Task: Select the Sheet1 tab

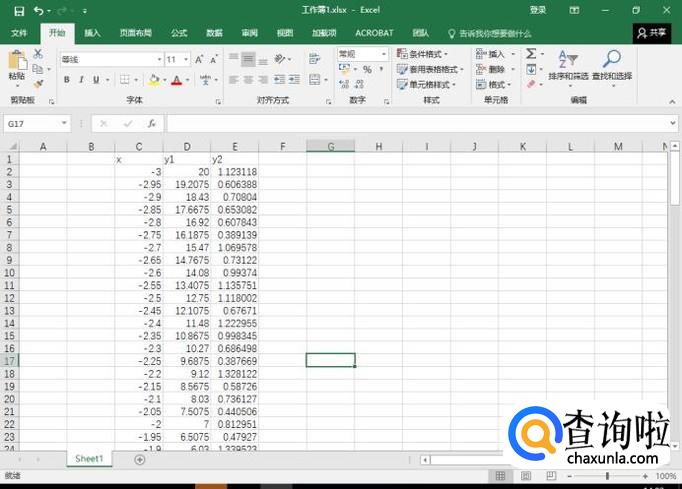Action: point(89,459)
